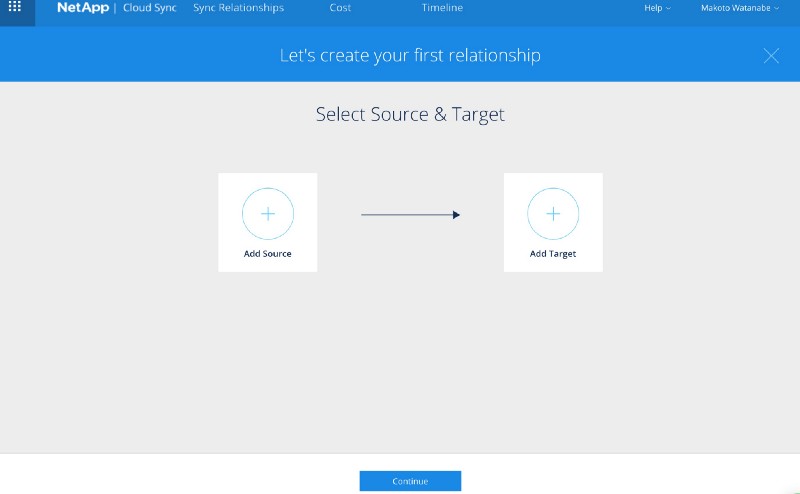Expand the Help menu
This screenshot has width=800, height=494.
pos(653,8)
